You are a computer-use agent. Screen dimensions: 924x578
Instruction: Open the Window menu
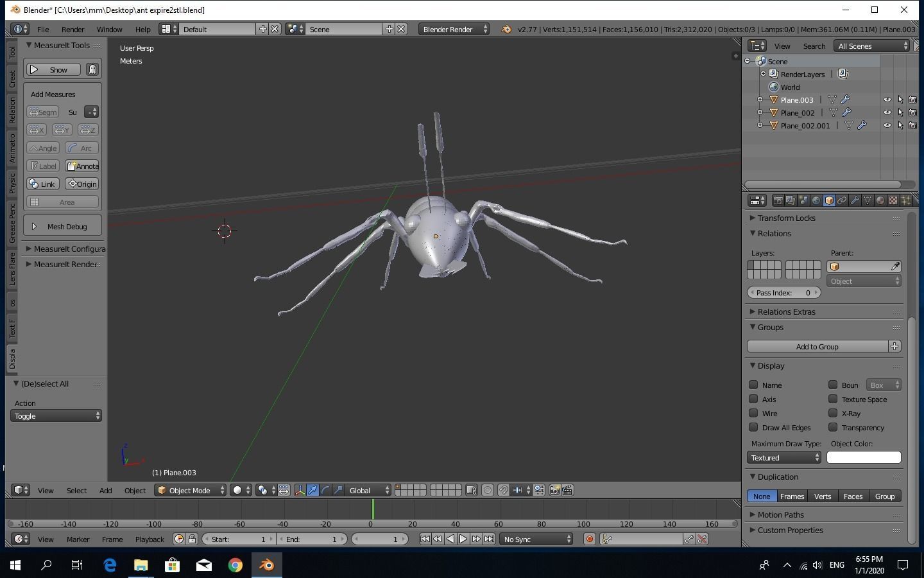click(x=109, y=30)
